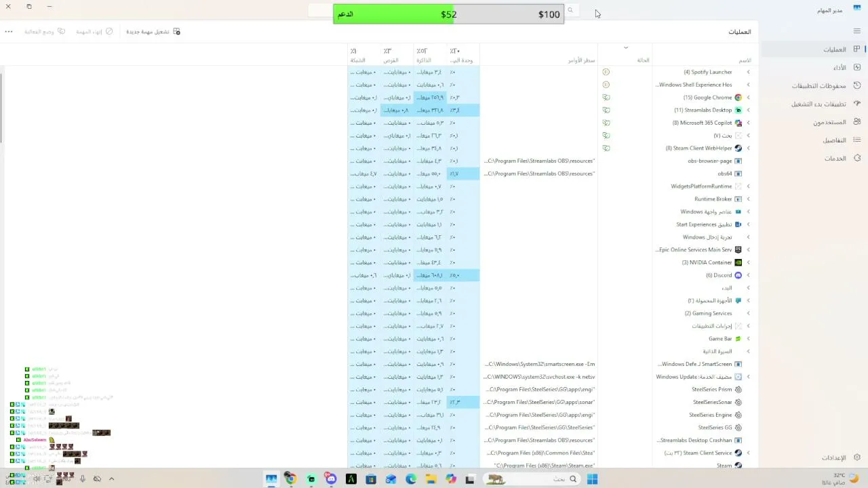Open Startup apps (تطبيقات بدء التشغيل) icon
868x488 pixels.
tap(857, 104)
